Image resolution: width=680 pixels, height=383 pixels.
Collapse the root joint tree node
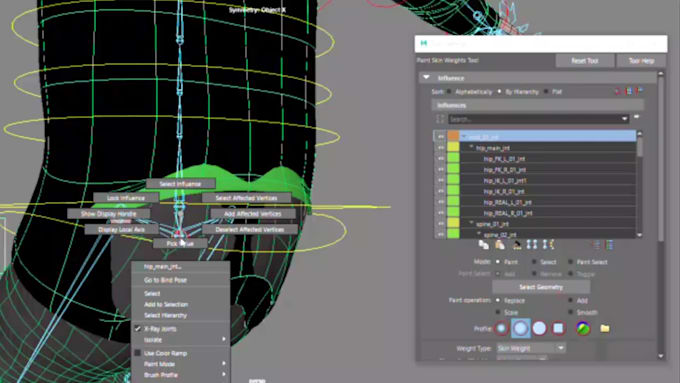[464, 137]
